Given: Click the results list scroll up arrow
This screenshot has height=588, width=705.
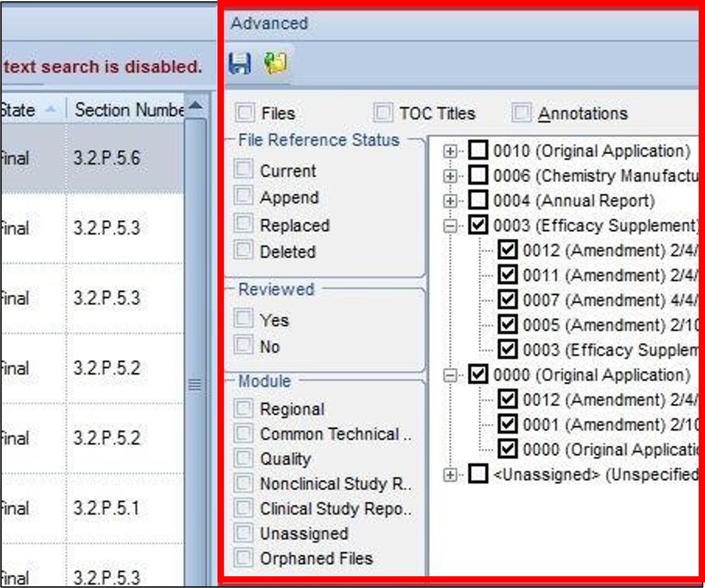Looking at the screenshot, I should 195,107.
